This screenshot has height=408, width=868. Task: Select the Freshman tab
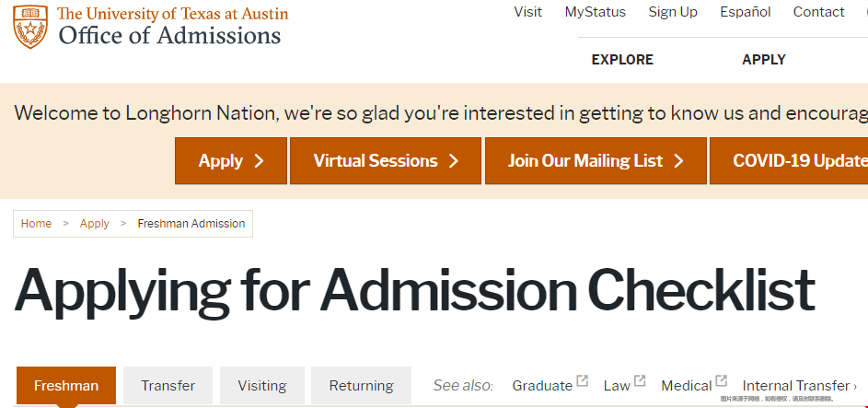tap(66, 385)
